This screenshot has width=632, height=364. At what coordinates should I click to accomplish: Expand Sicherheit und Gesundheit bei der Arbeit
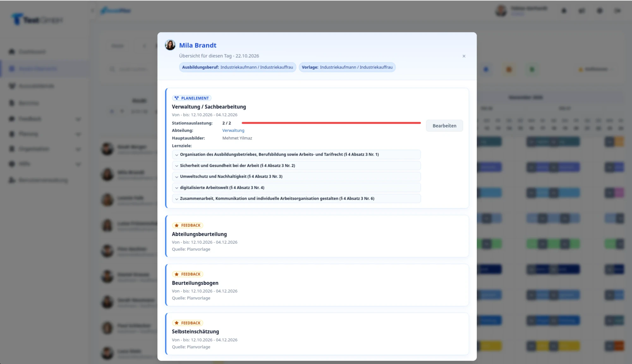pos(296,166)
